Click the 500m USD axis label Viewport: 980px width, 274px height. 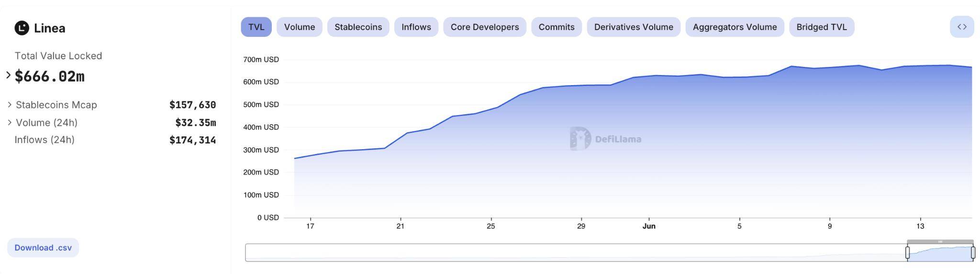[x=261, y=104]
